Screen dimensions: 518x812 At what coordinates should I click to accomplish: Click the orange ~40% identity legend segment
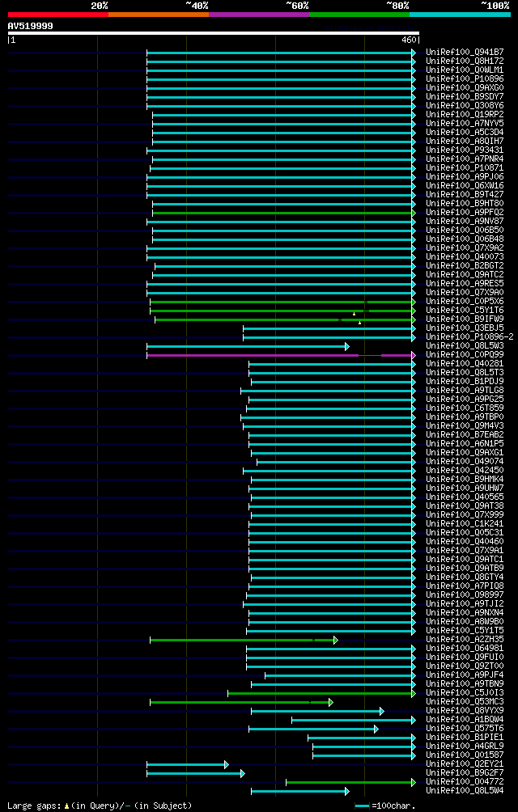tap(159, 14)
